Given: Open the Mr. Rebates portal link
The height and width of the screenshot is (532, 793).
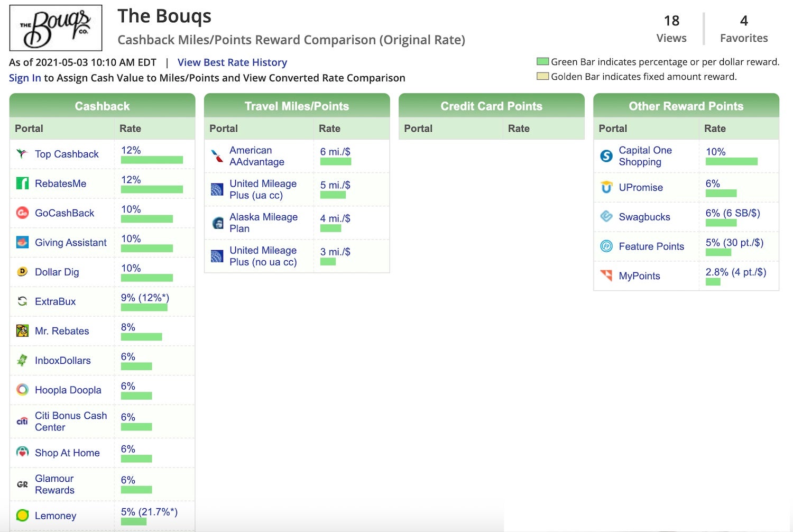Looking at the screenshot, I should pos(62,331).
